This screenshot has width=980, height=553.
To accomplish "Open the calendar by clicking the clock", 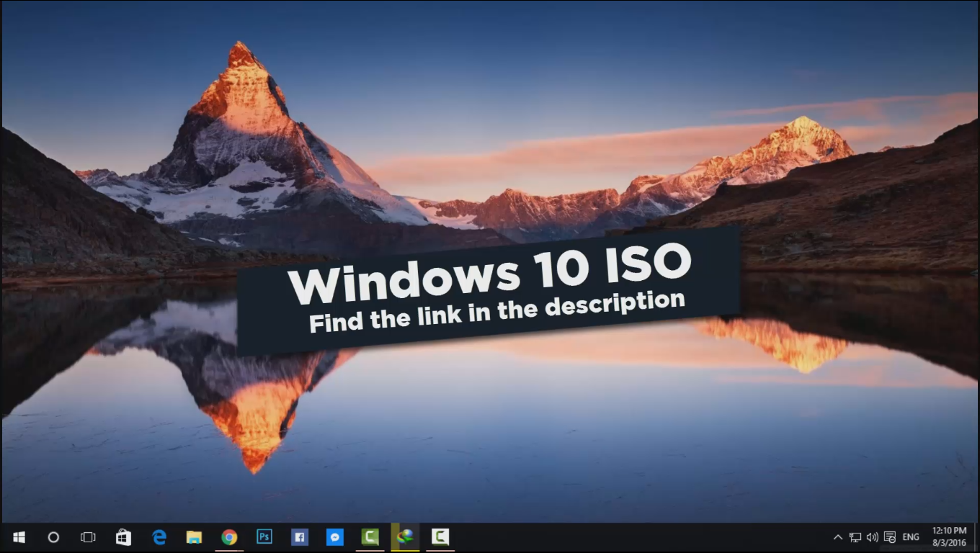I will [953, 536].
